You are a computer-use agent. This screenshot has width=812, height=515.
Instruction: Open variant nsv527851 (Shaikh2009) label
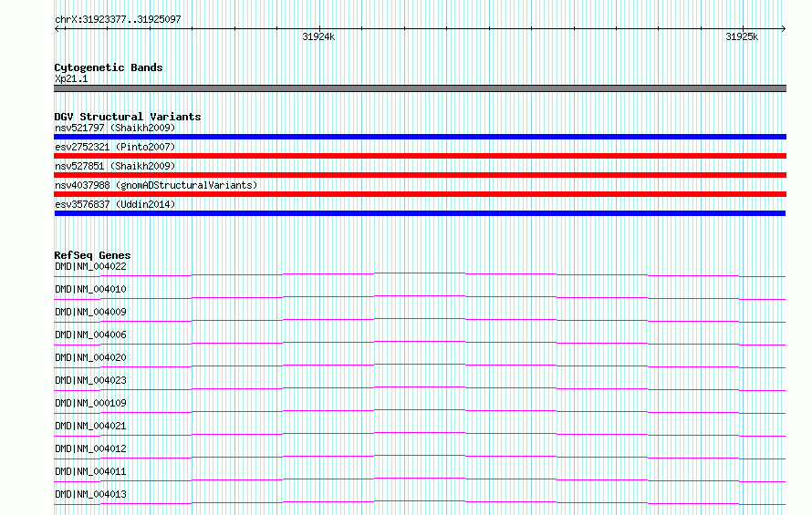coord(115,166)
